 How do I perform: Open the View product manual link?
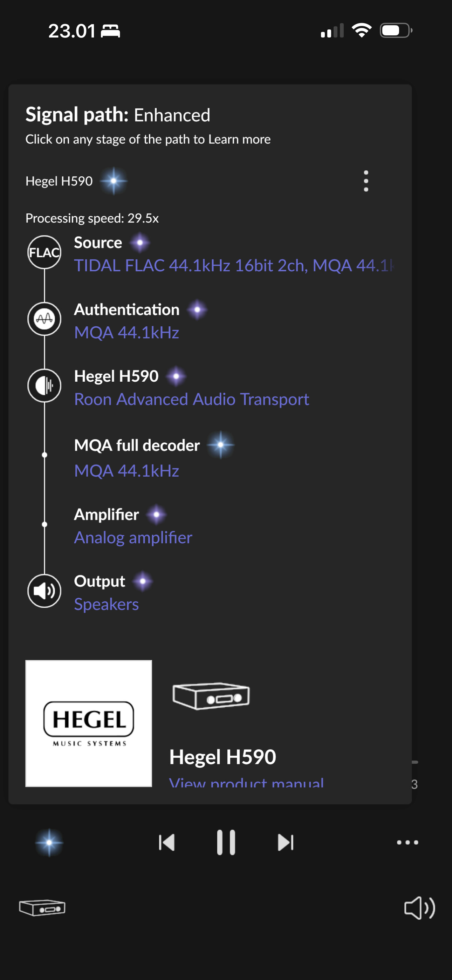click(247, 782)
